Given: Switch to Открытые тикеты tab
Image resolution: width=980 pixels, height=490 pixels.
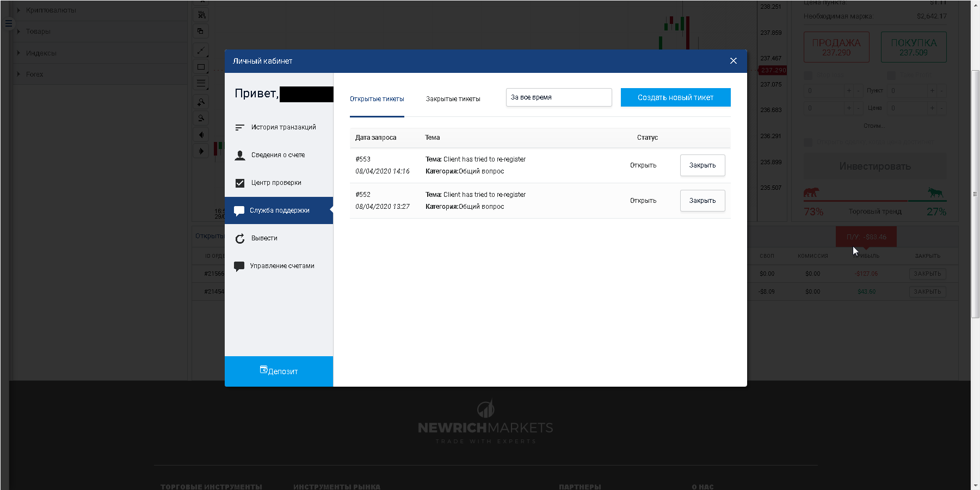Looking at the screenshot, I should click(x=377, y=99).
